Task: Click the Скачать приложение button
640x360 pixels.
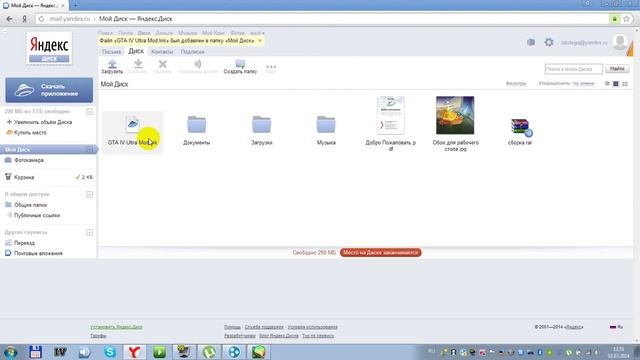Action: [x=49, y=90]
